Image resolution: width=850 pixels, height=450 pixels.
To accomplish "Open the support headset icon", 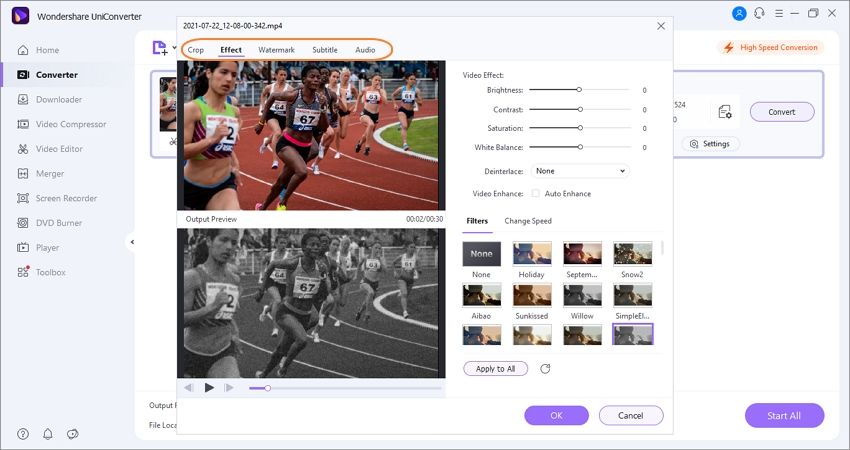I will point(759,14).
